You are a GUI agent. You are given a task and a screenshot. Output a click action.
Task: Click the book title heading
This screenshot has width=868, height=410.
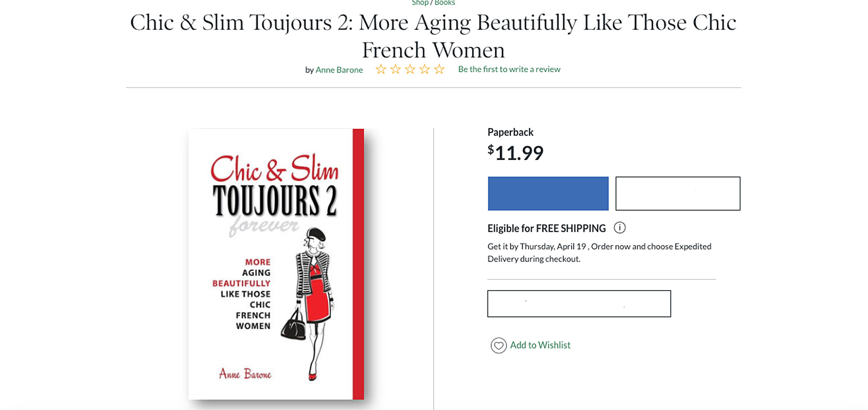pos(433,36)
